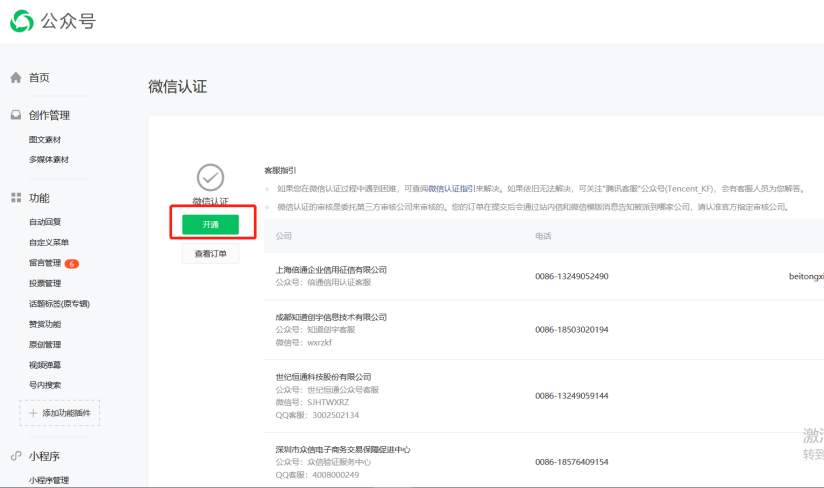Open the 小程序 section
This screenshot has height=488, width=824.
(44, 456)
